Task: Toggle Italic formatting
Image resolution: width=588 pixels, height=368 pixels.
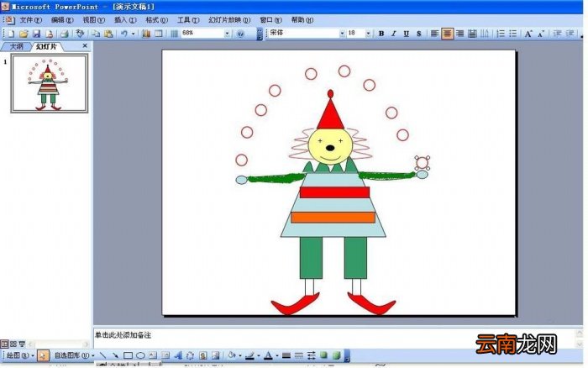Action: 394,34
